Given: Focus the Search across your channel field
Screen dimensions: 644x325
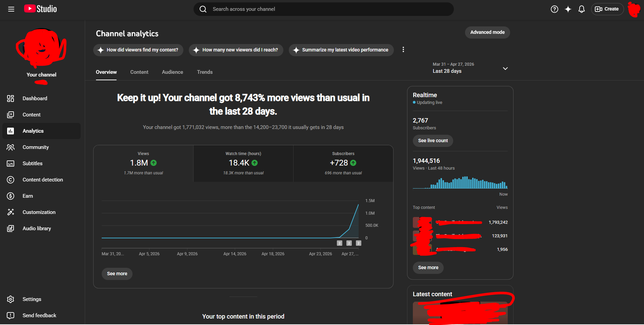Looking at the screenshot, I should coord(324,9).
